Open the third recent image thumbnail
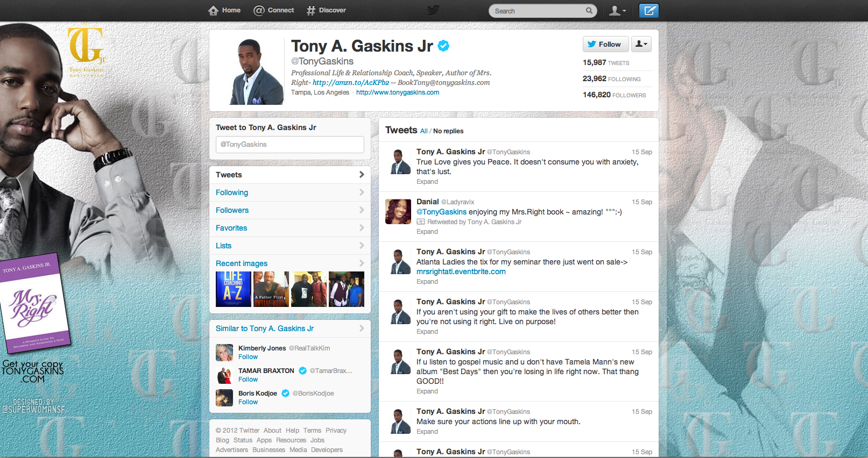The height and width of the screenshot is (458, 868). pyautogui.click(x=309, y=289)
